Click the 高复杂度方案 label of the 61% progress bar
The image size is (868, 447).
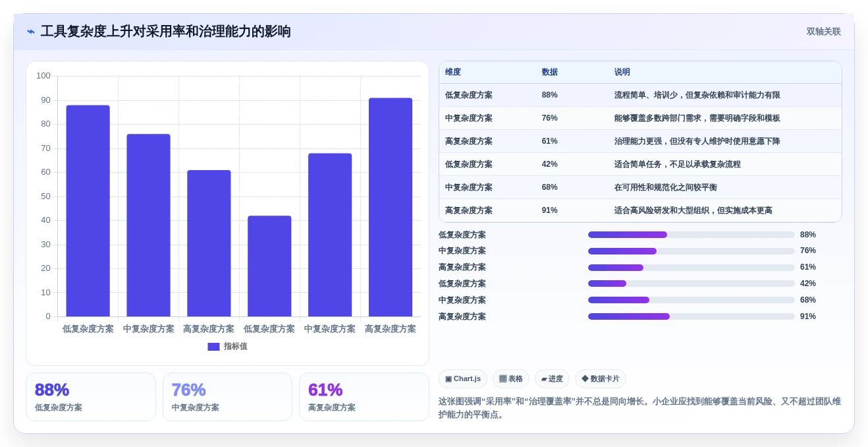tap(462, 267)
